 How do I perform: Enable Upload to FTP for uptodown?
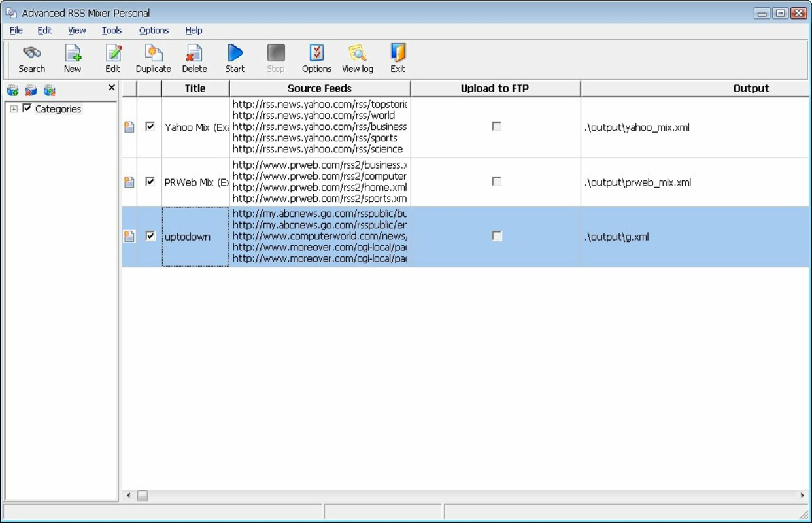click(x=496, y=236)
